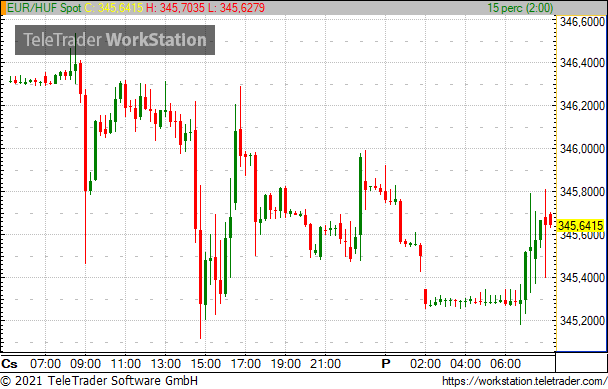Click the EUR/HUF Spot symbol title

(44, 7)
